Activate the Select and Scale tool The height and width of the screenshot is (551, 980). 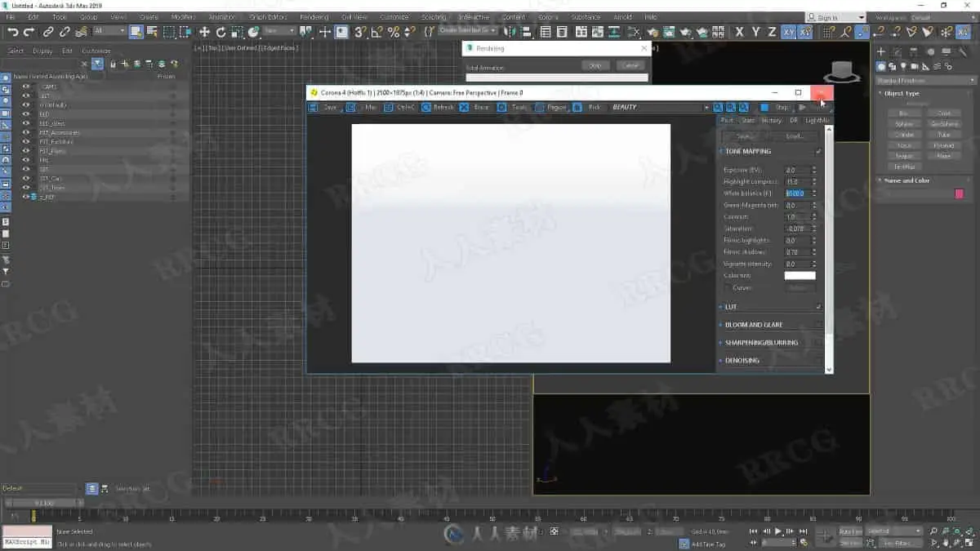click(237, 32)
